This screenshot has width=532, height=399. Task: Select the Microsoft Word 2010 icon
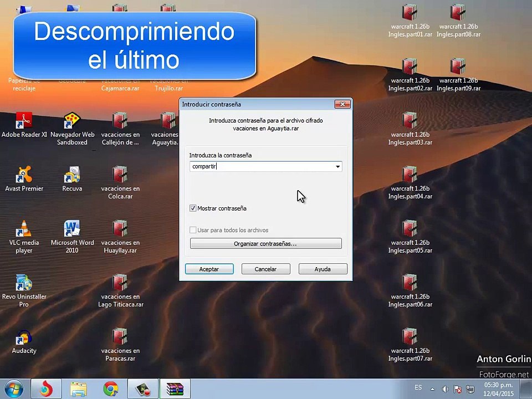(72, 237)
